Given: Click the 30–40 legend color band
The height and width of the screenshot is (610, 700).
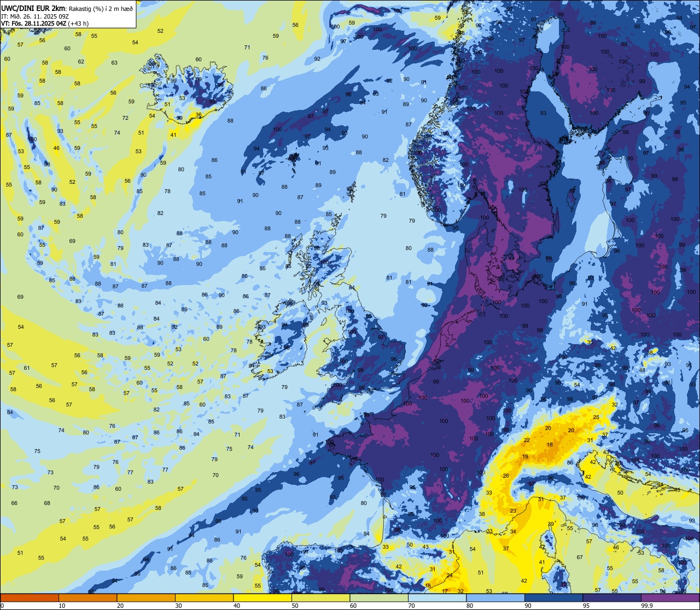Looking at the screenshot, I should pyautogui.click(x=204, y=598).
